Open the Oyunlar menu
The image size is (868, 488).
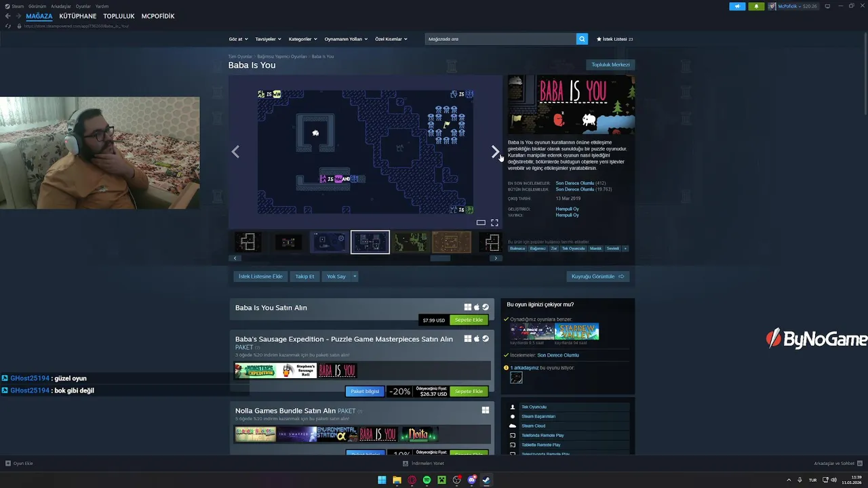(x=83, y=6)
